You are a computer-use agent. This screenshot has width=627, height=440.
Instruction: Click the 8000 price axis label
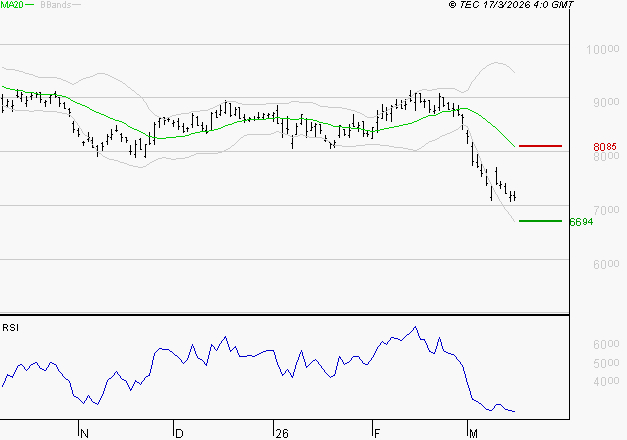pyautogui.click(x=606, y=156)
